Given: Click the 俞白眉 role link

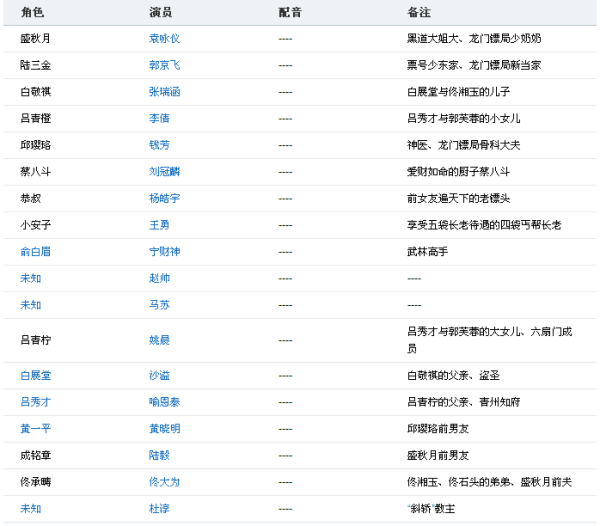Looking at the screenshot, I should [x=35, y=251].
